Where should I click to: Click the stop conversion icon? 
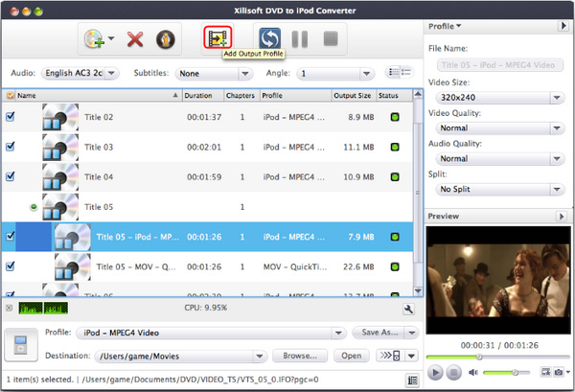coord(331,39)
